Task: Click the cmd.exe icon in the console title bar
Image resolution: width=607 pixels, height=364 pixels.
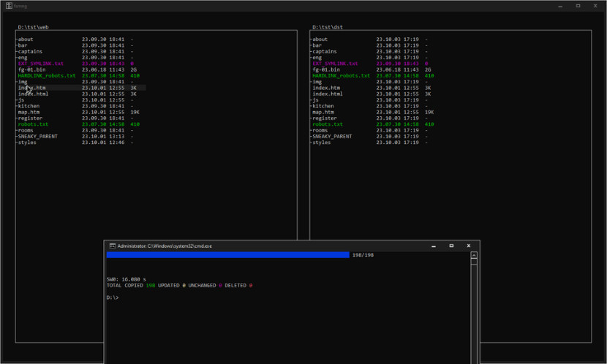Action: pyautogui.click(x=112, y=246)
